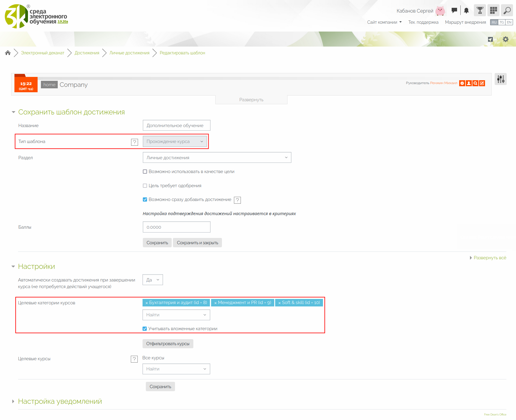Enable 'Возможно использовать в качестве цели' checkbox
The width and height of the screenshot is (516, 420).
point(145,172)
